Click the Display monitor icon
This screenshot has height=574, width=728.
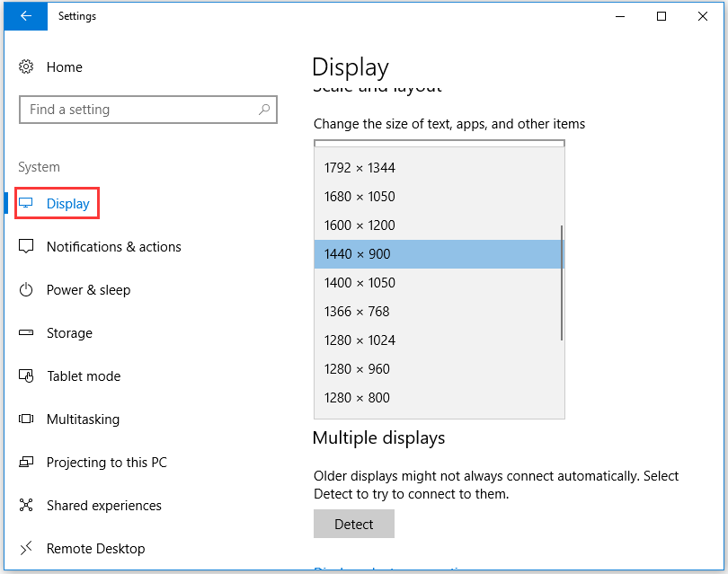point(26,203)
